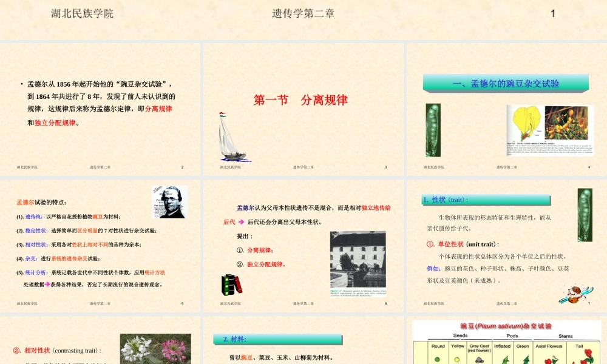Select slide 2 about Mendel's 1856 experiments
The image size is (607, 364).
(100, 109)
